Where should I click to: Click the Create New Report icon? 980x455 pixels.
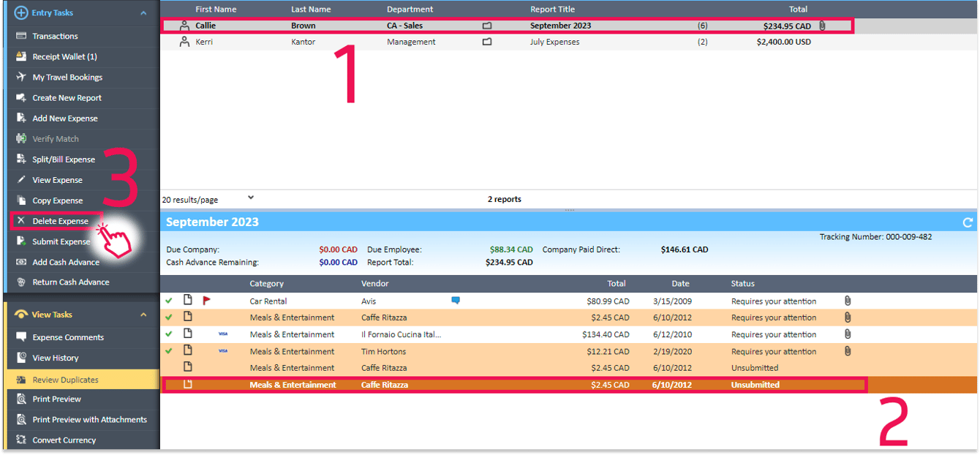(x=21, y=97)
